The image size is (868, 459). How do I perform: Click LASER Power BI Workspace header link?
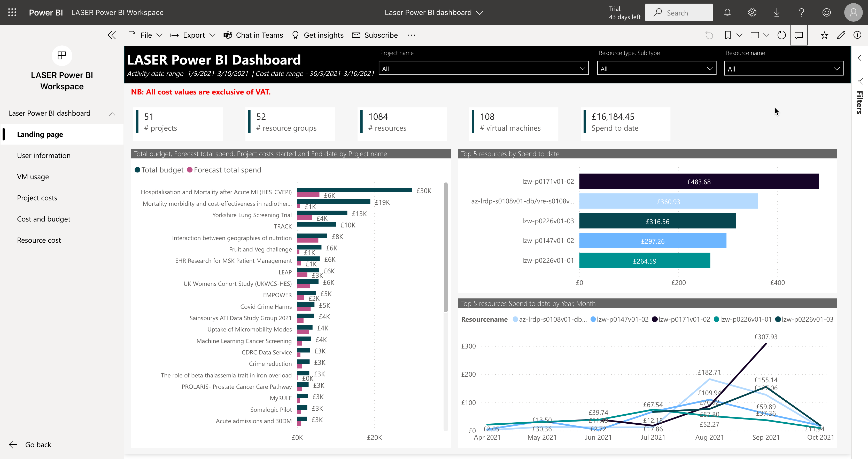(x=117, y=12)
